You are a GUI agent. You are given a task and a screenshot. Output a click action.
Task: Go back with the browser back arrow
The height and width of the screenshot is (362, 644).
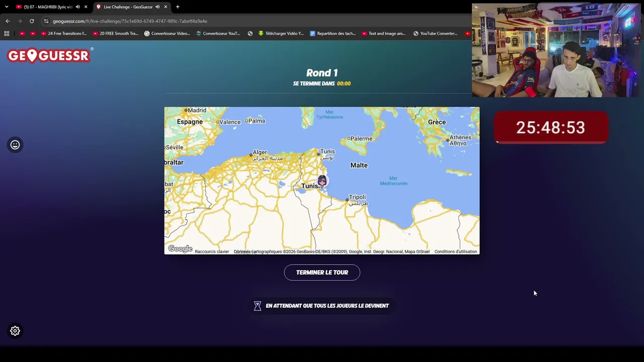[x=8, y=21]
